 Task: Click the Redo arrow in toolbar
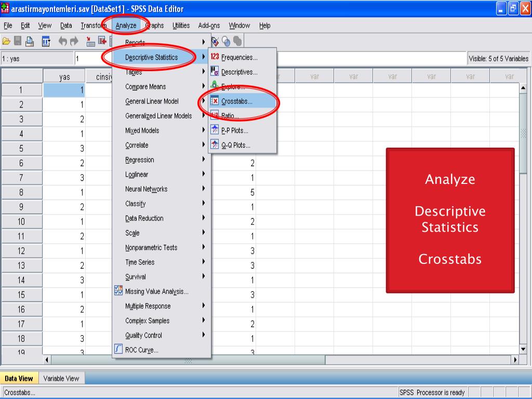[74, 41]
